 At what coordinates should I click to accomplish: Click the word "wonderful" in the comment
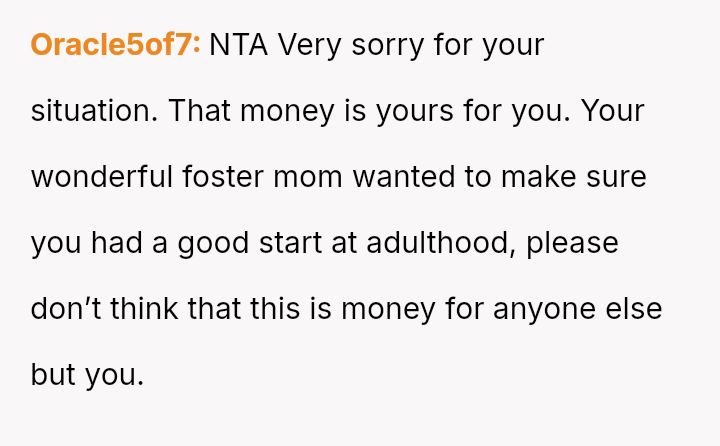coord(101,177)
